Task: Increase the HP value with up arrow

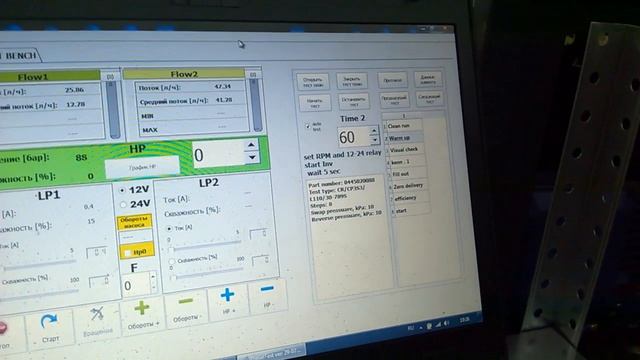Action: coord(251,145)
